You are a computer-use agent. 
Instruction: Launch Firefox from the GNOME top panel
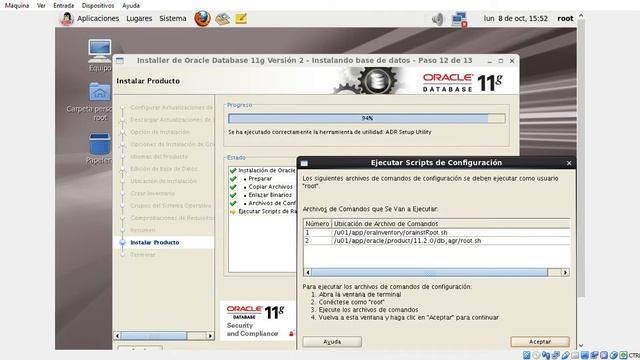202,18
